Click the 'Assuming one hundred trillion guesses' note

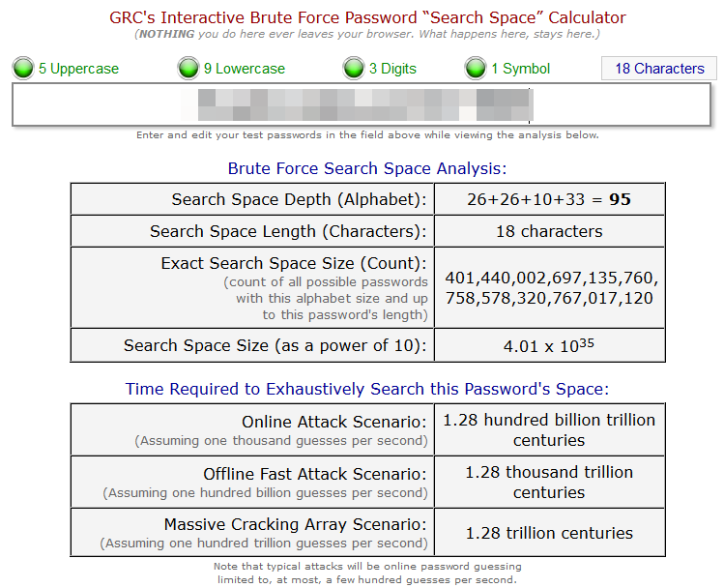[x=264, y=544]
